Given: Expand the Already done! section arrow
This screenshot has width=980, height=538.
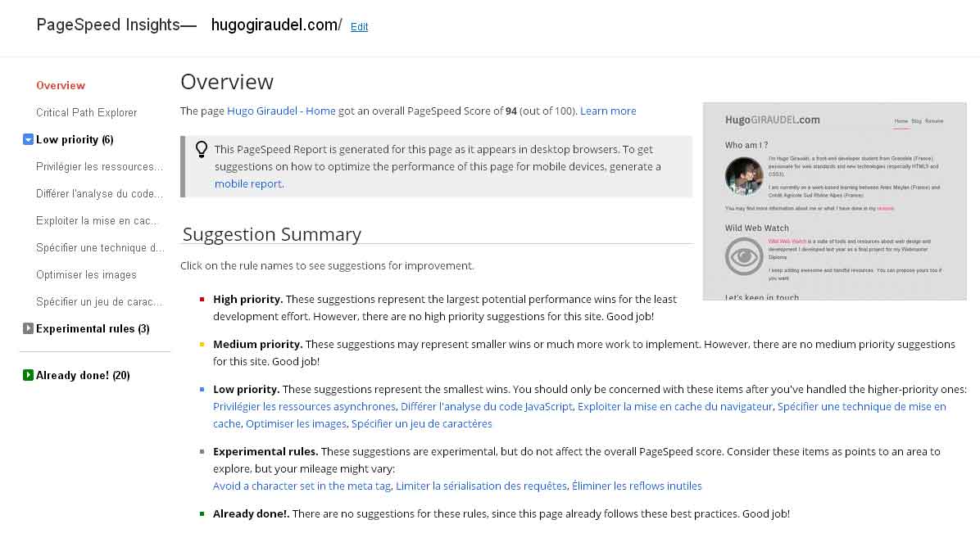Looking at the screenshot, I should pyautogui.click(x=28, y=376).
